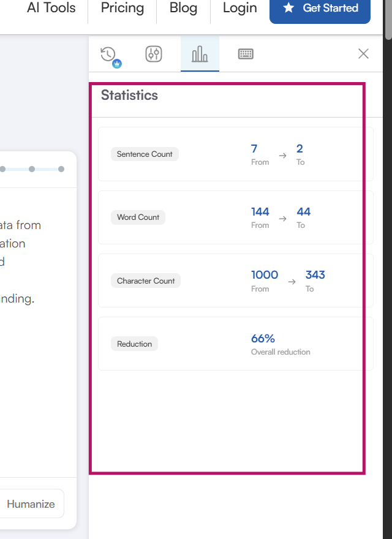
Task: Click the Humanize button
Action: 31,504
